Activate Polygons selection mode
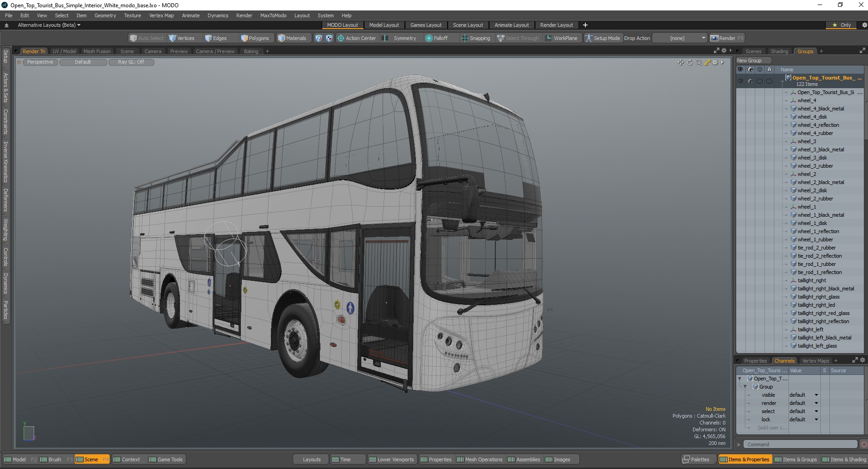Screen dimensions: 868x469 click(255, 38)
